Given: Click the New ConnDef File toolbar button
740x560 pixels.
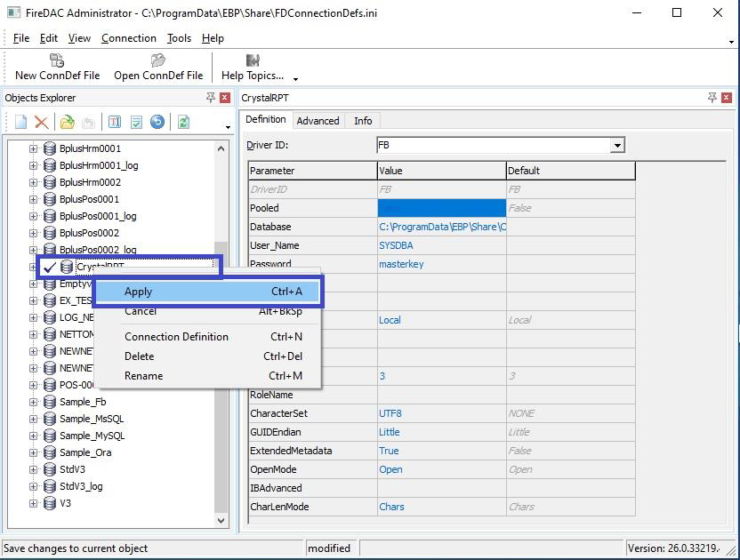Looking at the screenshot, I should 57,67.
